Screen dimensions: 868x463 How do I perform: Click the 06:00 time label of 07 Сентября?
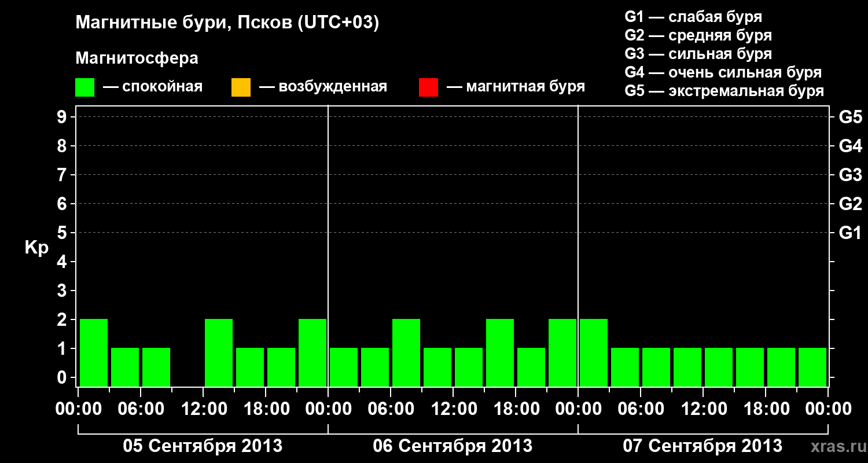click(641, 409)
